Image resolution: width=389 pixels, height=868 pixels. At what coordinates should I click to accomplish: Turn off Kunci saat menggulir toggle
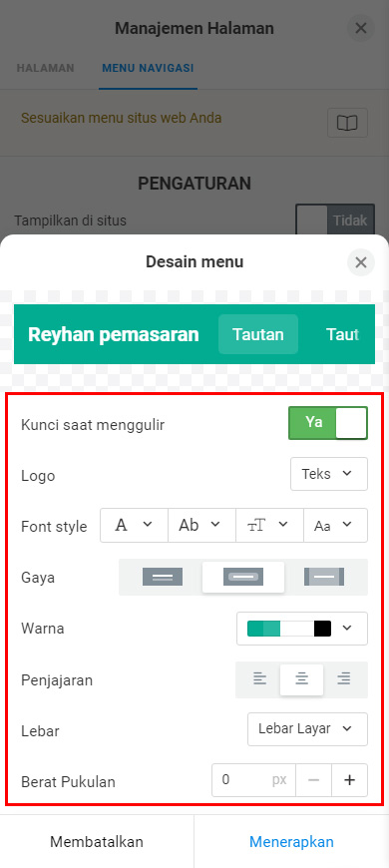tap(328, 423)
